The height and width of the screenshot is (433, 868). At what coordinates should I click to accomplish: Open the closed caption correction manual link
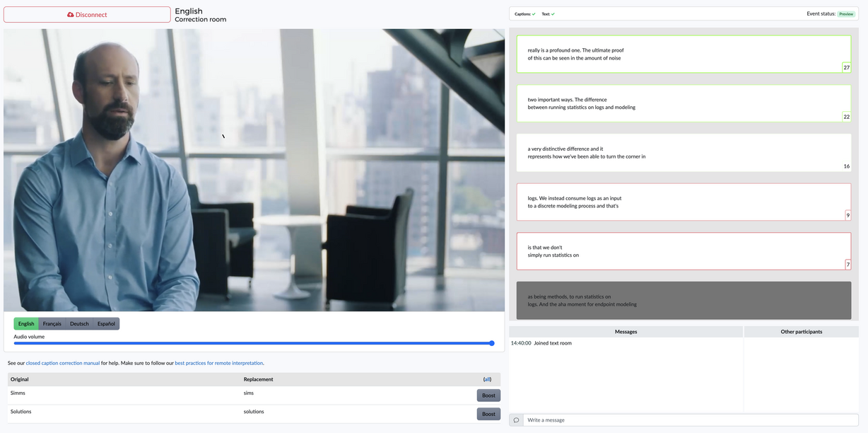point(62,363)
